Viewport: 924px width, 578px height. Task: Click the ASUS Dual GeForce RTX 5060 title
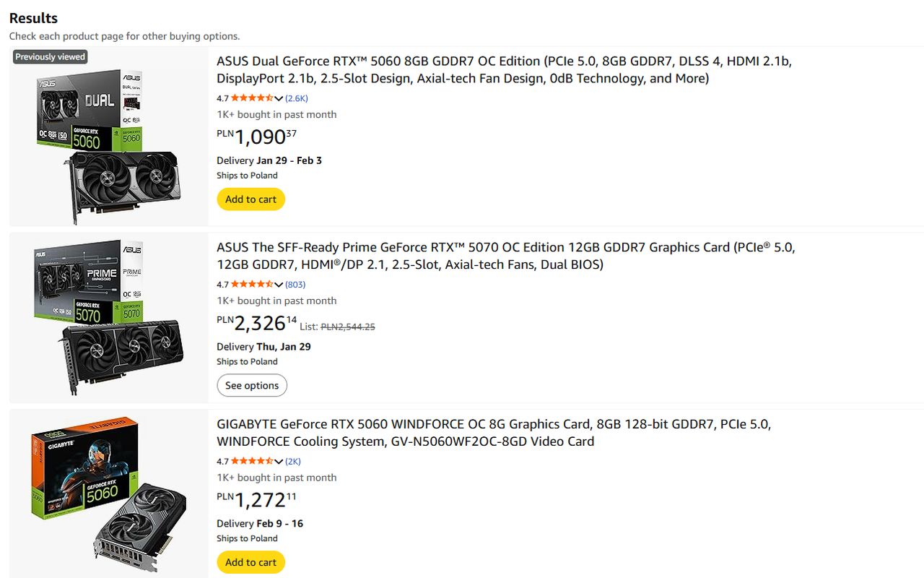coord(504,70)
